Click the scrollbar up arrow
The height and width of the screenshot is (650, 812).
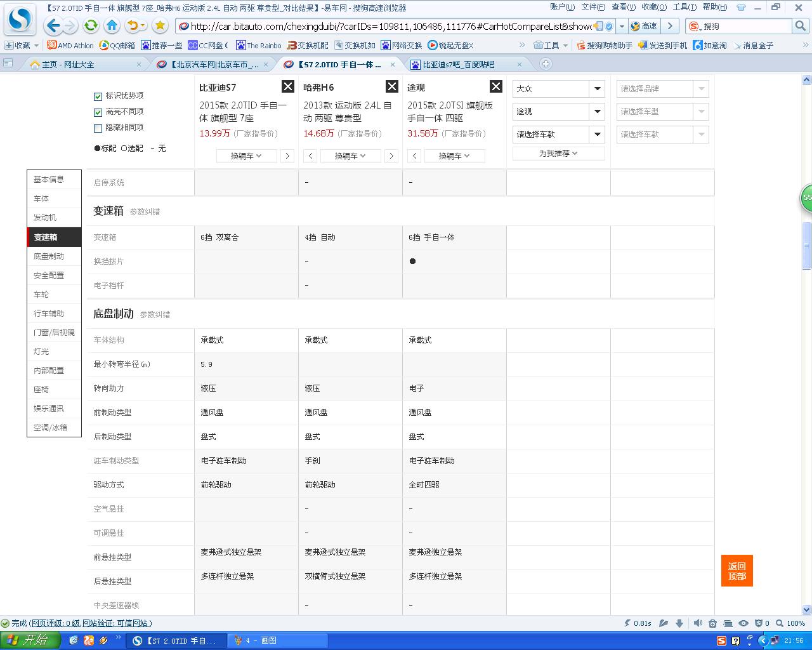[807, 80]
